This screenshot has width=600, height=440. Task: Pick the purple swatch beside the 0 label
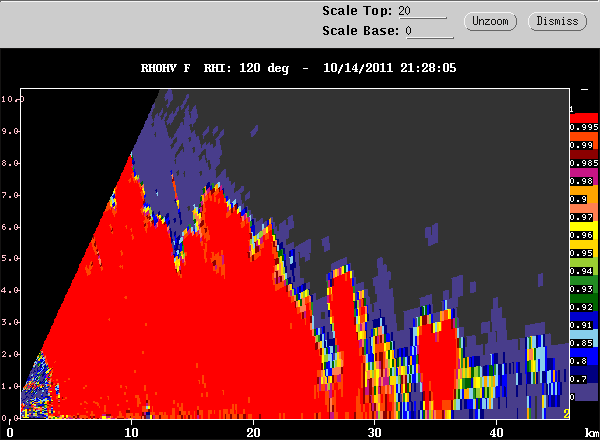[586, 393]
